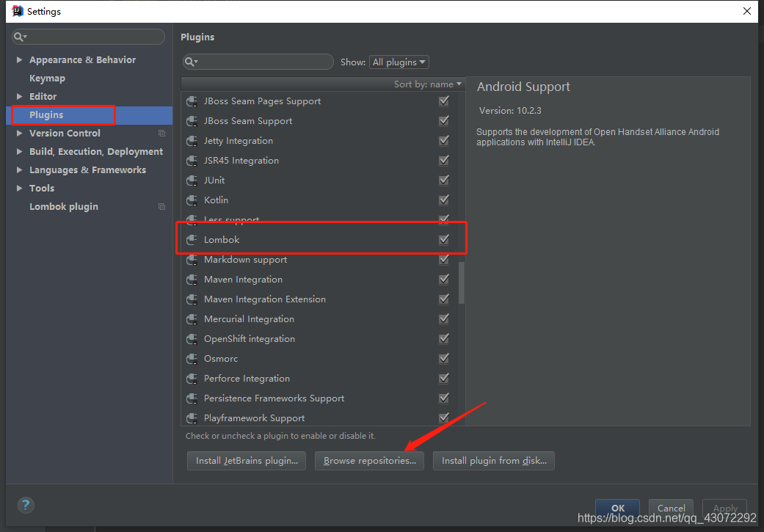
Task: Click the project-level icon next to Lombok plugin
Action: pos(161,207)
